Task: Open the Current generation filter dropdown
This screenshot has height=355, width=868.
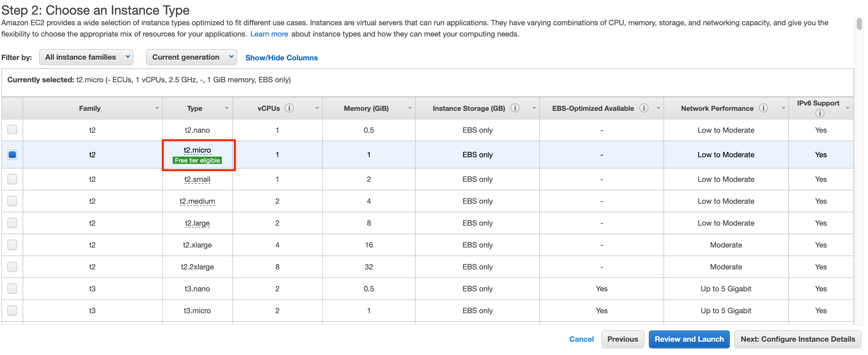Action: click(x=191, y=57)
